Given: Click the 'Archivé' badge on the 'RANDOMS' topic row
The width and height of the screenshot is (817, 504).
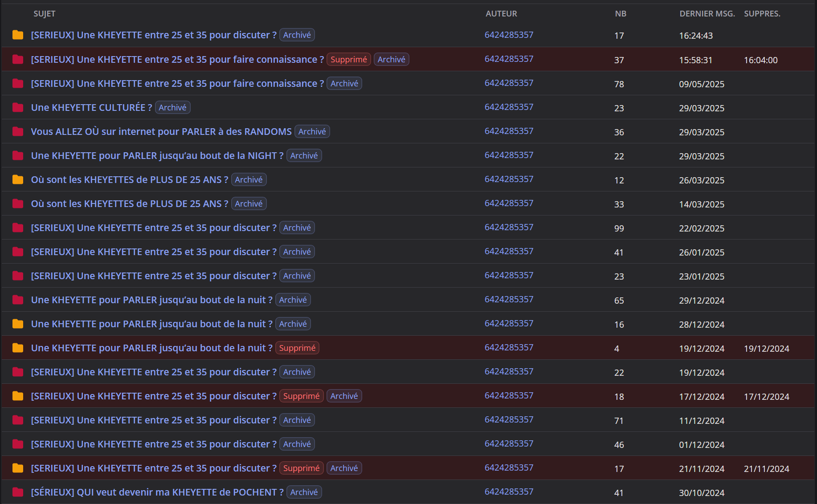Looking at the screenshot, I should pos(312,131).
